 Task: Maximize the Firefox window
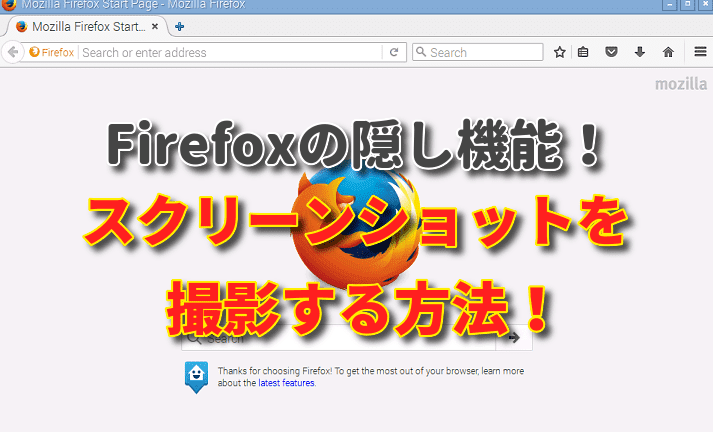[x=688, y=5]
